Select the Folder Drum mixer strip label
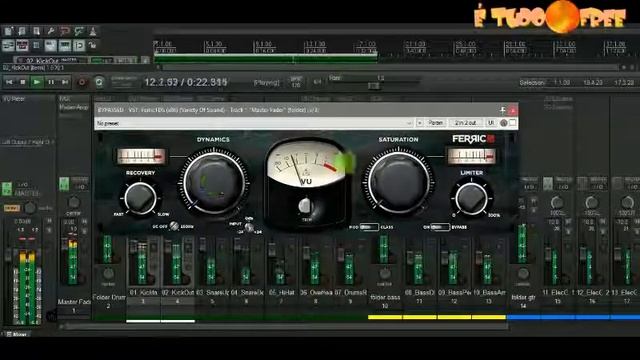Image resolution: width=640 pixels, height=360 pixels. pos(109,297)
